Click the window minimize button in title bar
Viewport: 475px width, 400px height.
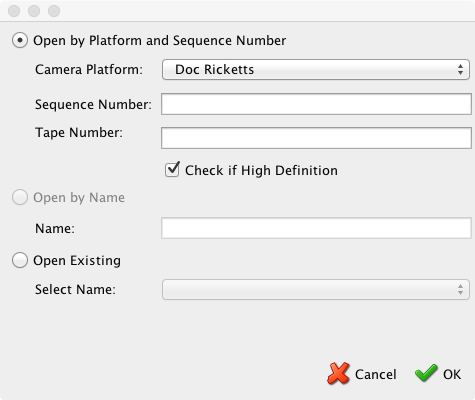click(x=34, y=11)
